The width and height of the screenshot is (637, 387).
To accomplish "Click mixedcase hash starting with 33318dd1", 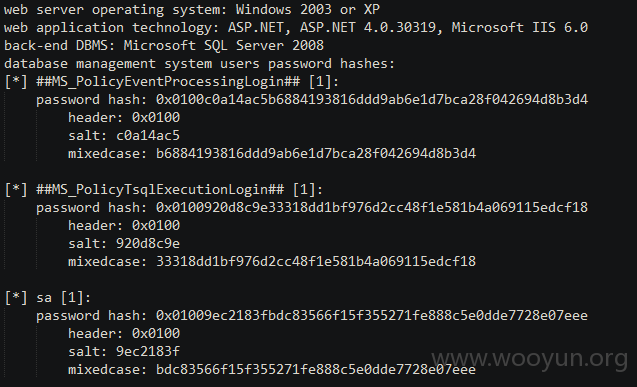I will click(x=316, y=262).
